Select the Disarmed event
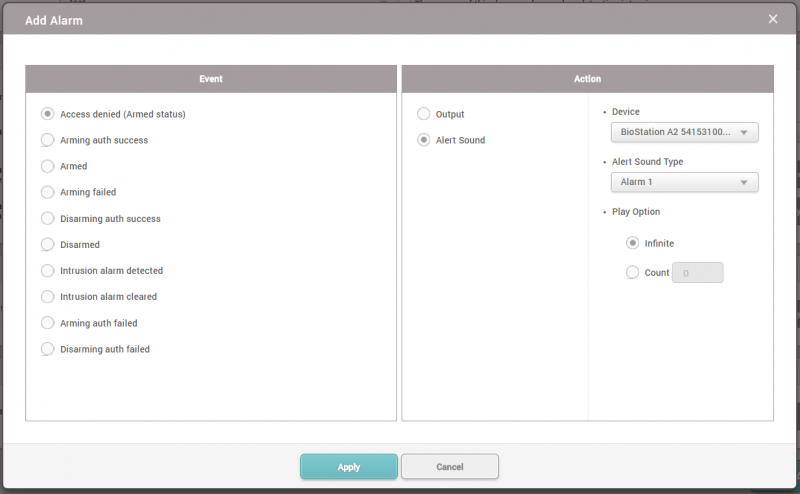800x494 pixels. (x=48, y=244)
